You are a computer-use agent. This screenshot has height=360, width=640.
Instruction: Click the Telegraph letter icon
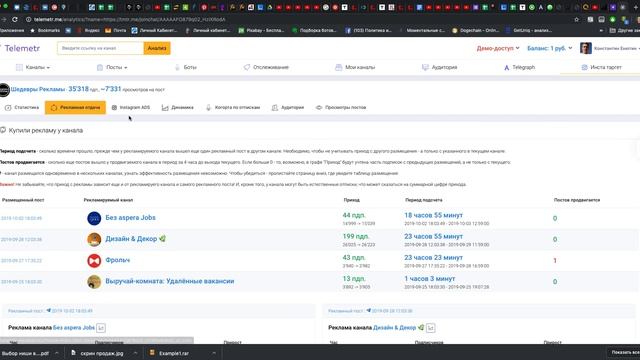pyautogui.click(x=507, y=67)
